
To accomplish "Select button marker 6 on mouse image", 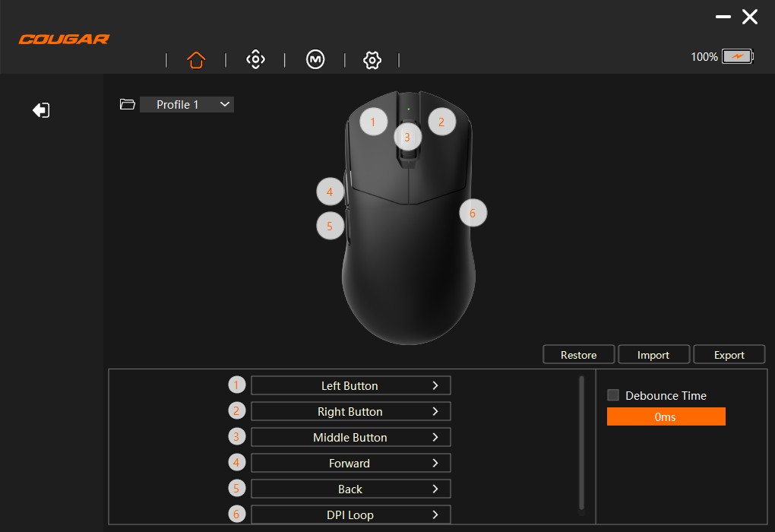I will click(473, 214).
